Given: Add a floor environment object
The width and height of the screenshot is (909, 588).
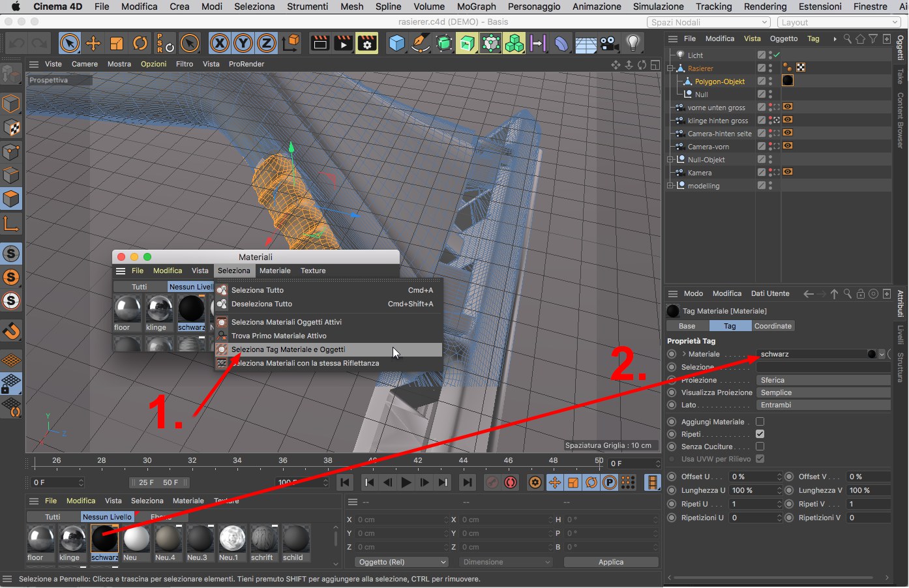Looking at the screenshot, I should point(585,44).
